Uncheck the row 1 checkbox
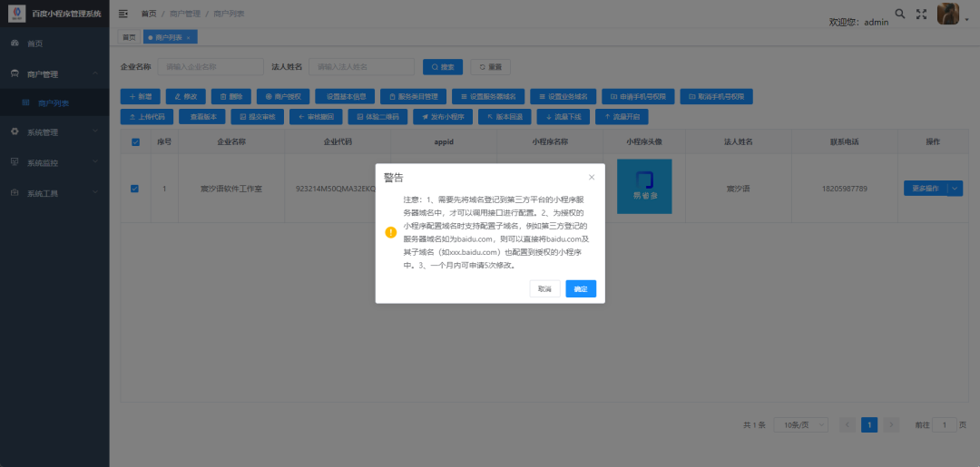The width and height of the screenshot is (980, 467). [134, 189]
